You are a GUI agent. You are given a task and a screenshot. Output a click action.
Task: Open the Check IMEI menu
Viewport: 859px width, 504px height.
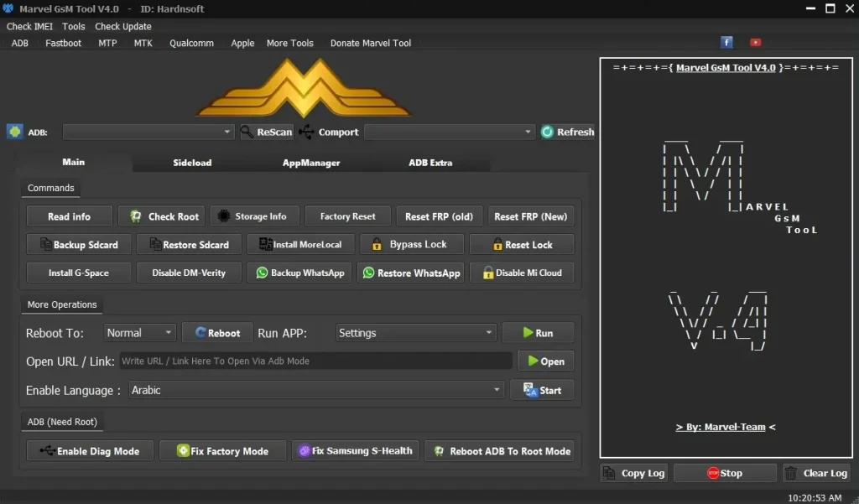click(x=29, y=26)
